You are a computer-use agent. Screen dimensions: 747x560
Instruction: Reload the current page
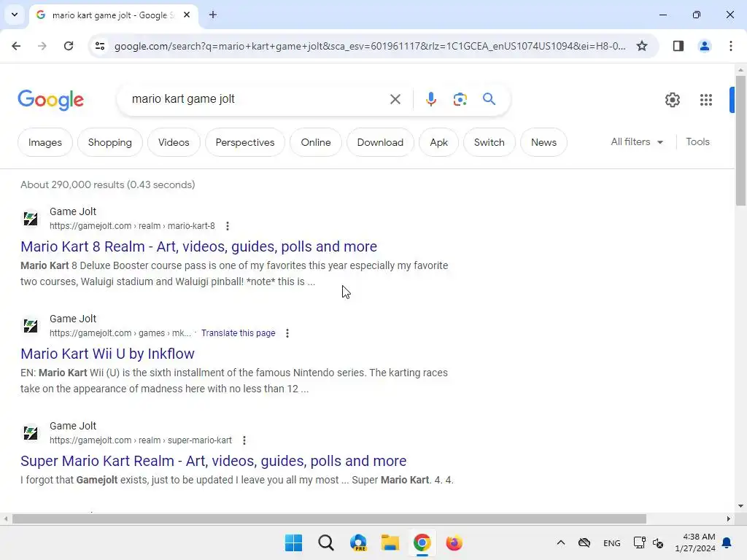69,46
